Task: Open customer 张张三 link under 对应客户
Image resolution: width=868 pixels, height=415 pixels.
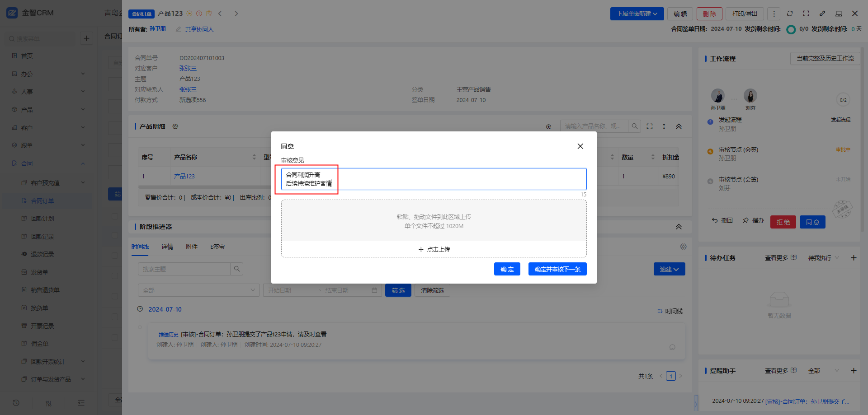Action: (188, 68)
